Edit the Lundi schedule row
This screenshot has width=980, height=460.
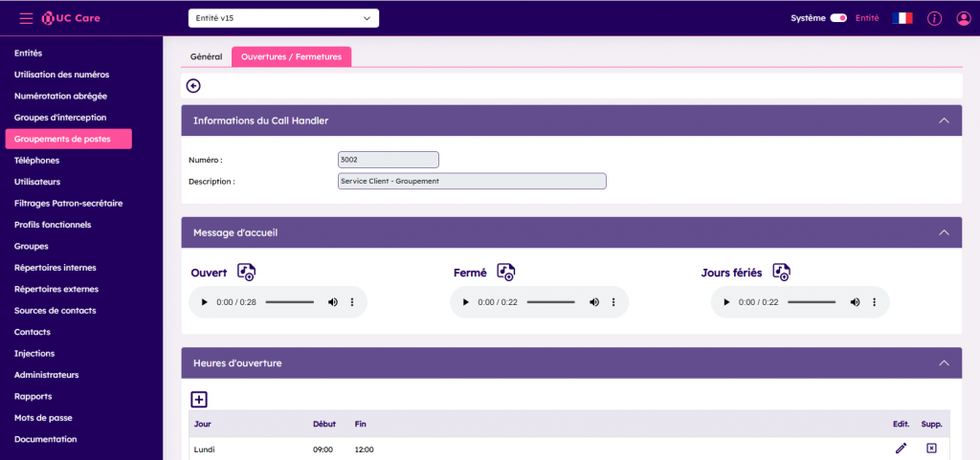click(901, 449)
